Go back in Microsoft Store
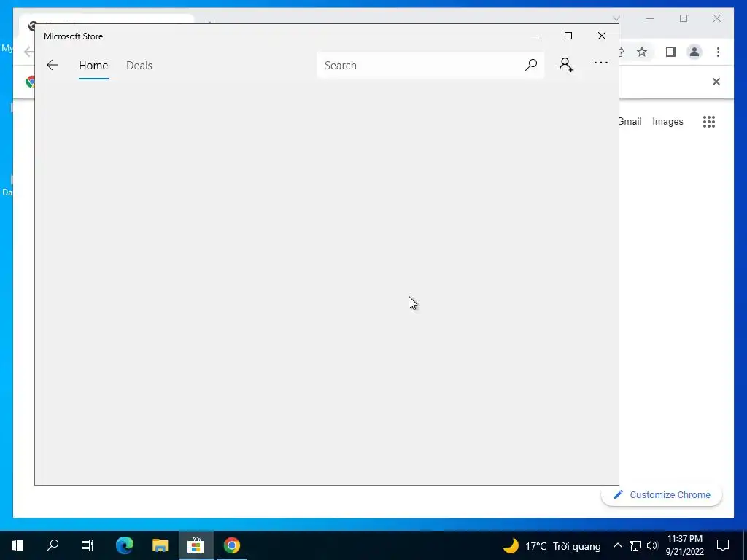 [x=53, y=65]
